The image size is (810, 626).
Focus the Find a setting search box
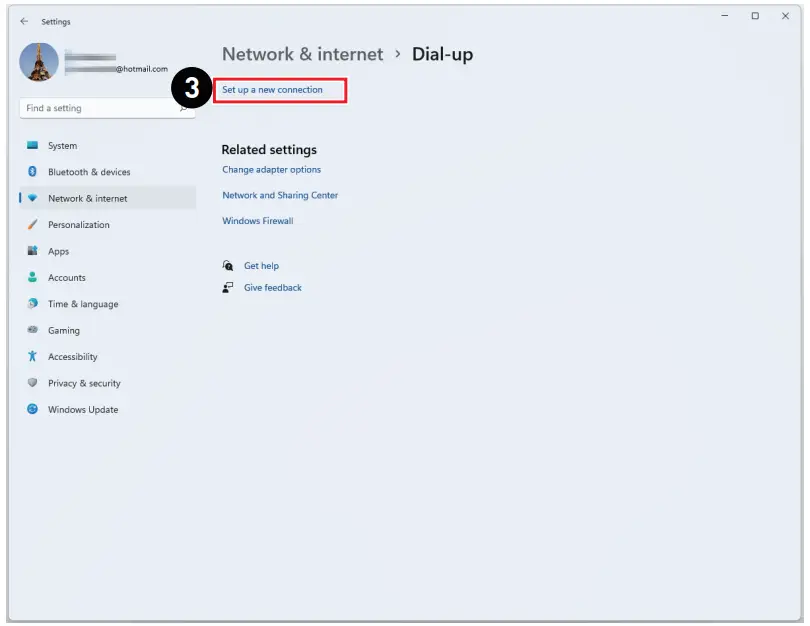(100, 108)
